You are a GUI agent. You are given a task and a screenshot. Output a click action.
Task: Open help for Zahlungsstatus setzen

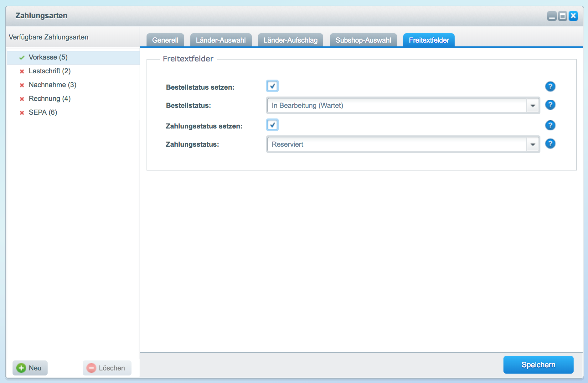550,125
